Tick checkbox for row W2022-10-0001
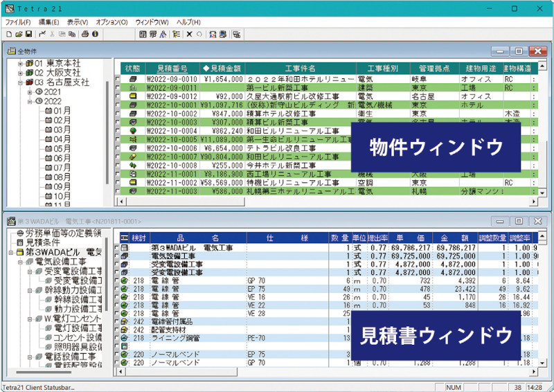The width and height of the screenshot is (554, 392). click(118, 105)
